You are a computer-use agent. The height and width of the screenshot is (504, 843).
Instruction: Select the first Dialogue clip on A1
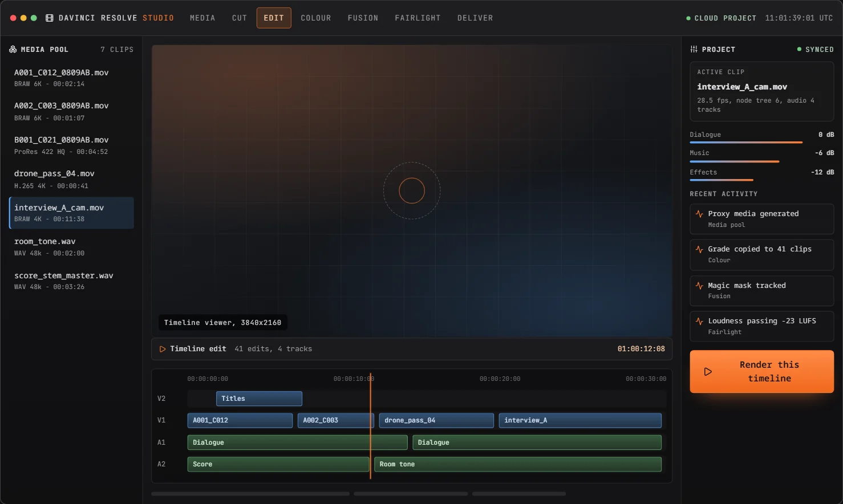(x=297, y=442)
